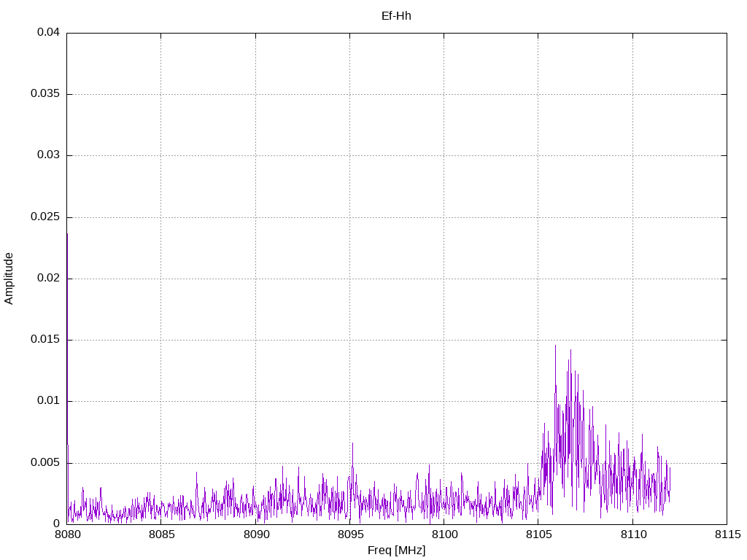This screenshot has width=747, height=560.
Task: Click the y-axis tick label "0.005"
Action: [45, 463]
